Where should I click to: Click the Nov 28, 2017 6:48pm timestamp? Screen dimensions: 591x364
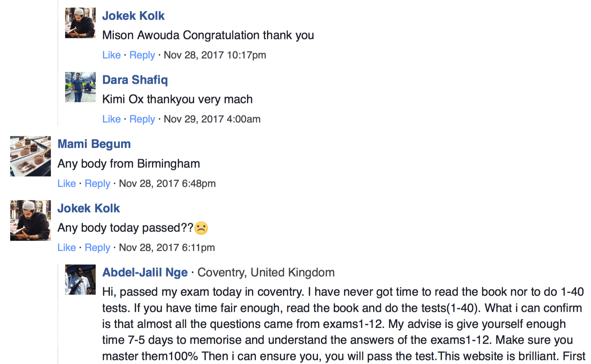click(x=167, y=183)
